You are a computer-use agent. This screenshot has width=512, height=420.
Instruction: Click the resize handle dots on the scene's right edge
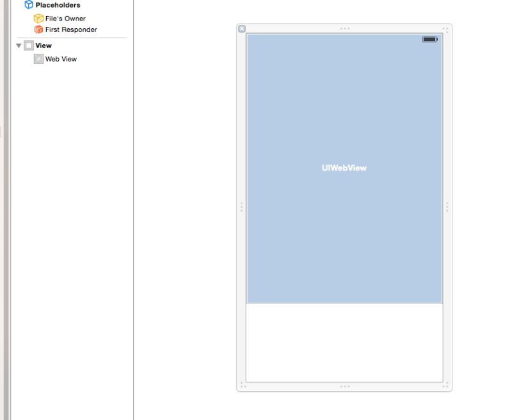coord(446,206)
